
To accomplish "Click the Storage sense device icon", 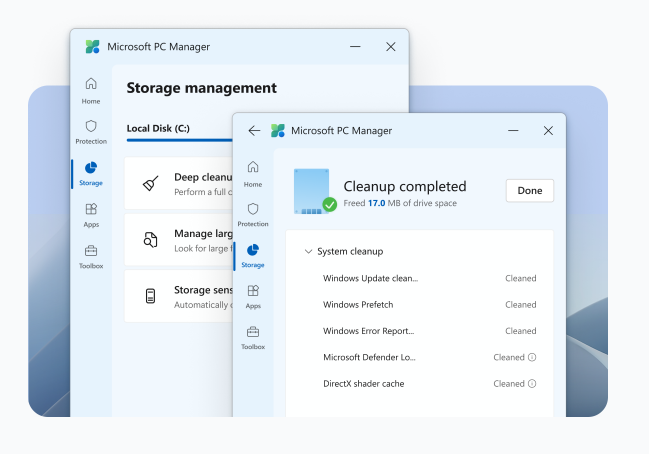I will click(x=151, y=296).
